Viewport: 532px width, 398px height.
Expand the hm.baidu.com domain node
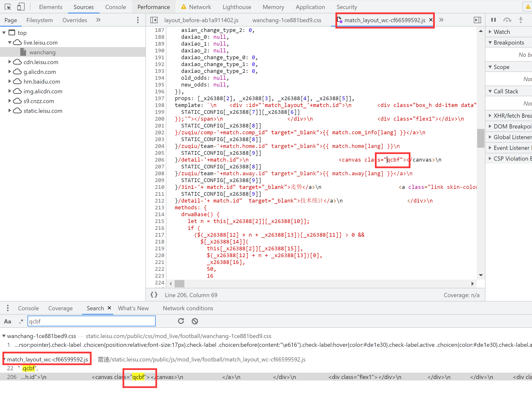click(10, 81)
